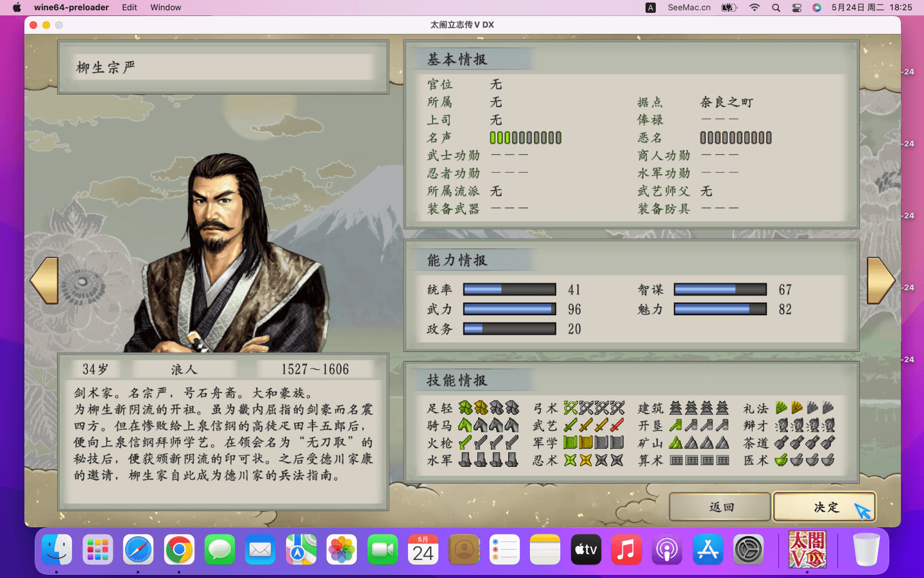Viewport: 924px width, 578px height.
Task: Click the first 骑马 cavalry skill icon
Action: tap(465, 425)
